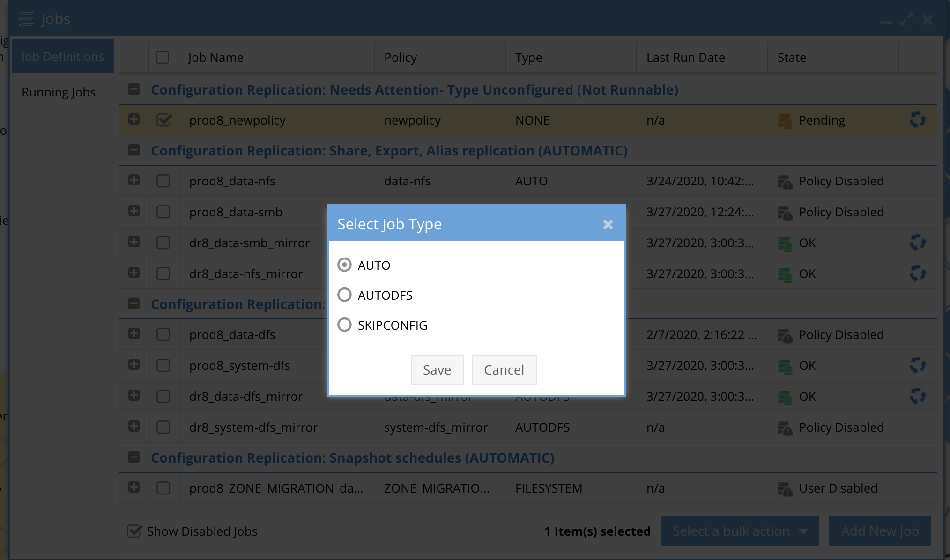Click OK state icon for dr8_data-dfs_mirror
Viewport: 950px width, 560px height.
[785, 397]
